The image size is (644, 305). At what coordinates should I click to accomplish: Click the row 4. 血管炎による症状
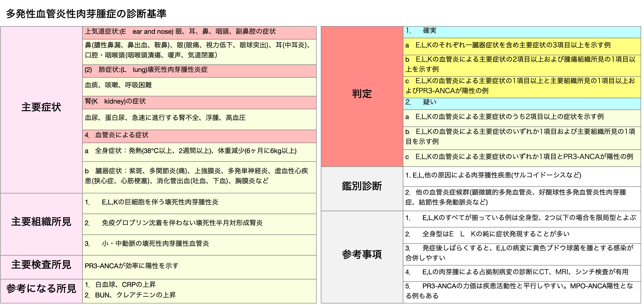point(199,136)
